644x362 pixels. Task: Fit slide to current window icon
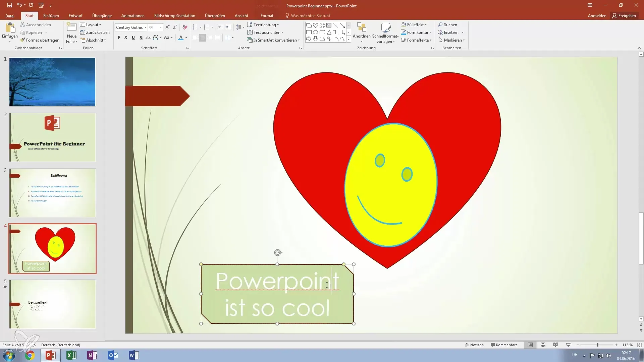pyautogui.click(x=639, y=345)
